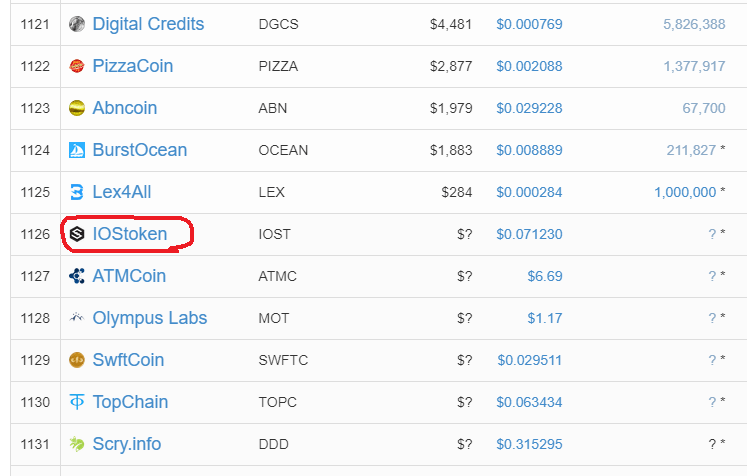
Task: Open the PizzaCoin name link
Action: (x=132, y=66)
